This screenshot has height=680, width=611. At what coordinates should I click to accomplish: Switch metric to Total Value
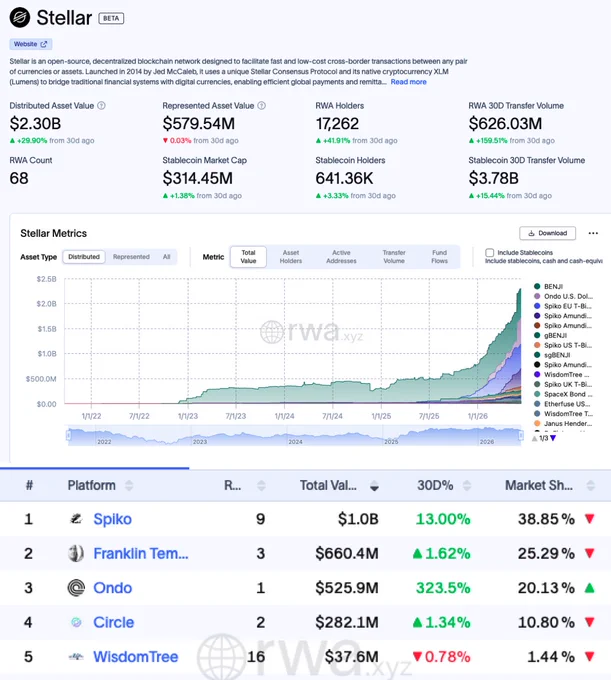(248, 257)
